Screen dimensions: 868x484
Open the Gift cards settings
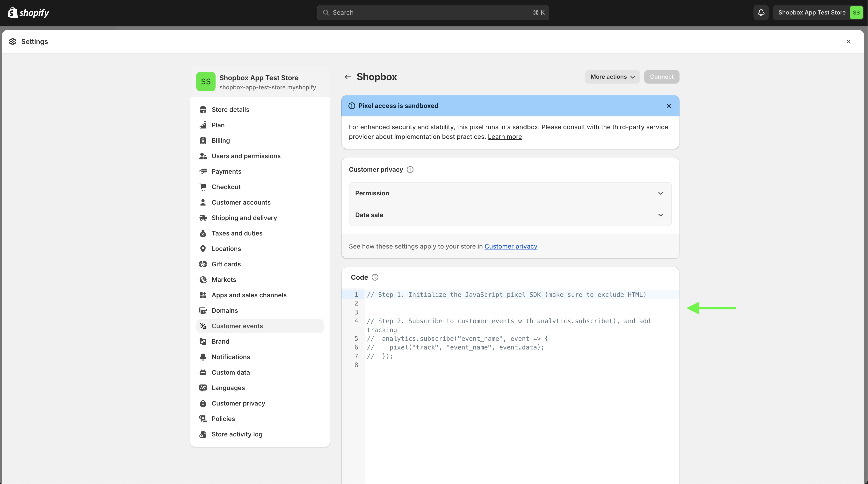pyautogui.click(x=226, y=264)
